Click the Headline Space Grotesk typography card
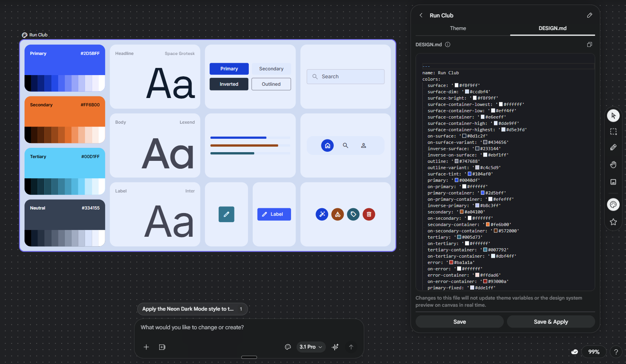The image size is (626, 364). [155, 77]
